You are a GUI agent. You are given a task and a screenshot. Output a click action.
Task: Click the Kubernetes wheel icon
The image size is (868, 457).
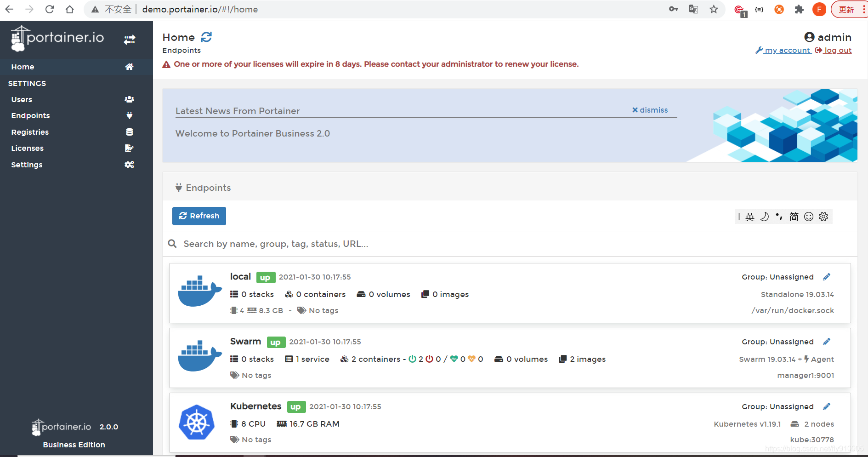197,422
